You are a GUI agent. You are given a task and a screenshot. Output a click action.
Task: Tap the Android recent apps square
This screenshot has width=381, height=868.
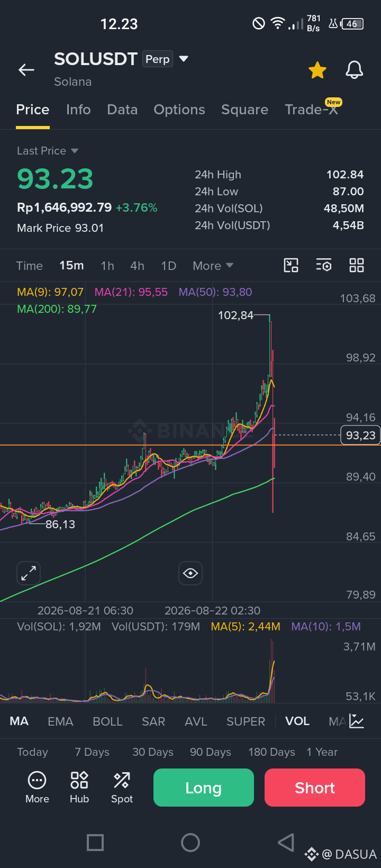[x=95, y=843]
